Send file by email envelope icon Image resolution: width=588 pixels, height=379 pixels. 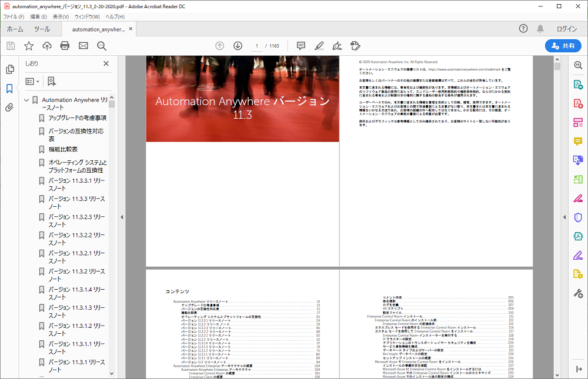pyautogui.click(x=83, y=46)
